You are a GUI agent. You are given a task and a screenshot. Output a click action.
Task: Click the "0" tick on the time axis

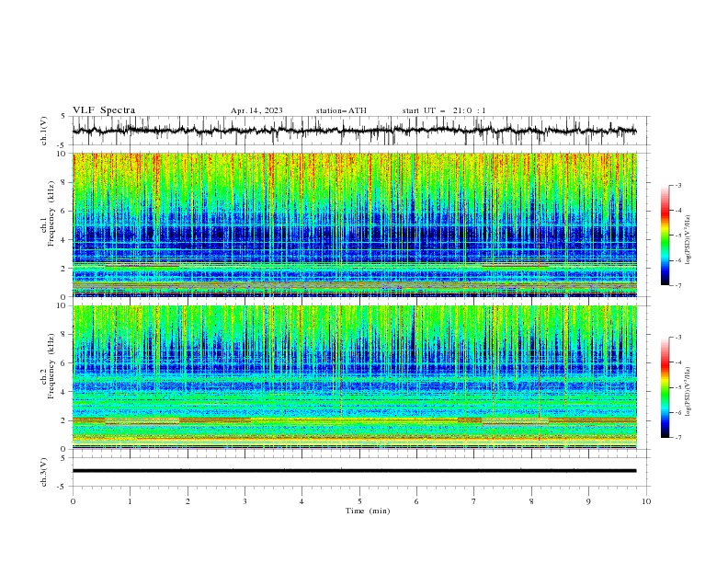tap(73, 501)
